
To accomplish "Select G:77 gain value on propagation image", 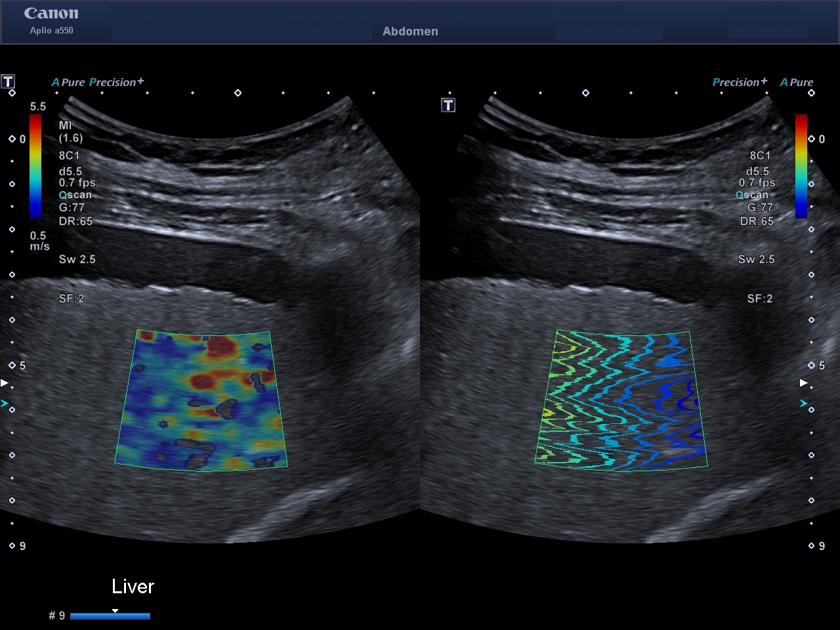I will pyautogui.click(x=760, y=207).
